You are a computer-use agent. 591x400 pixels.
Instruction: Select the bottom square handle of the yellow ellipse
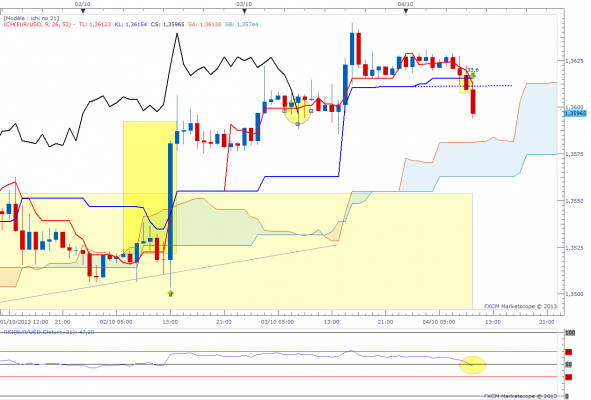[298, 124]
